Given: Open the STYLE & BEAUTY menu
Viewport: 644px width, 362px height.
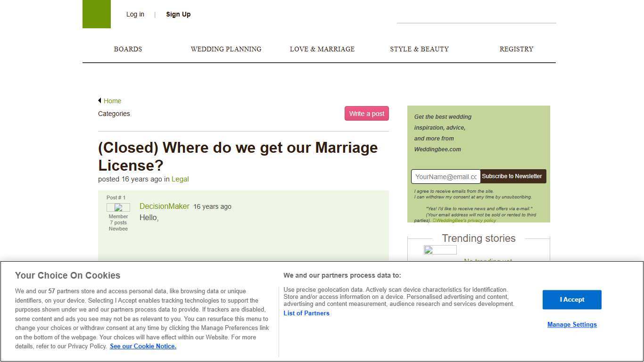Looking at the screenshot, I should pyautogui.click(x=420, y=49).
